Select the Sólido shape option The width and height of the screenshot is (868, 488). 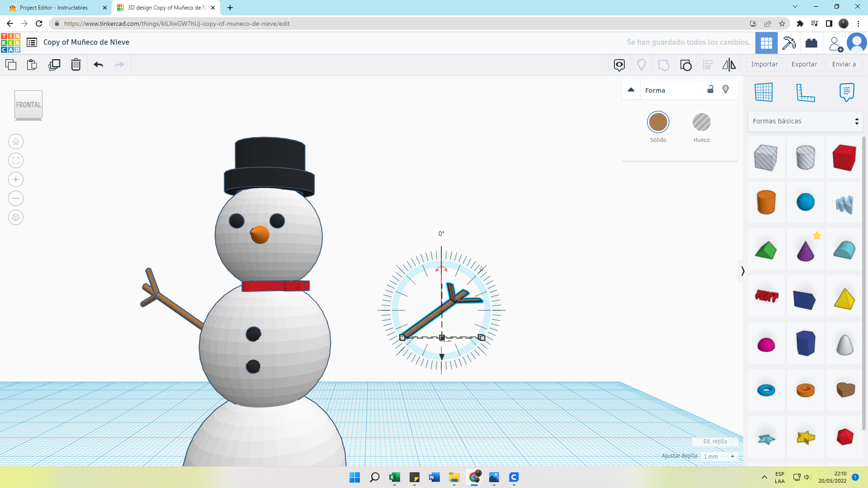pos(658,122)
